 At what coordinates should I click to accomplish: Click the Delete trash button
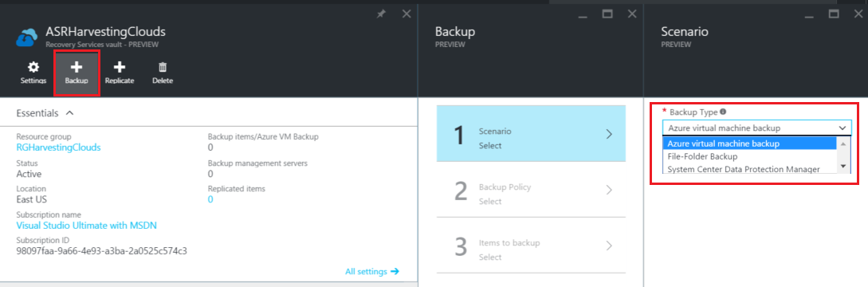point(163,73)
